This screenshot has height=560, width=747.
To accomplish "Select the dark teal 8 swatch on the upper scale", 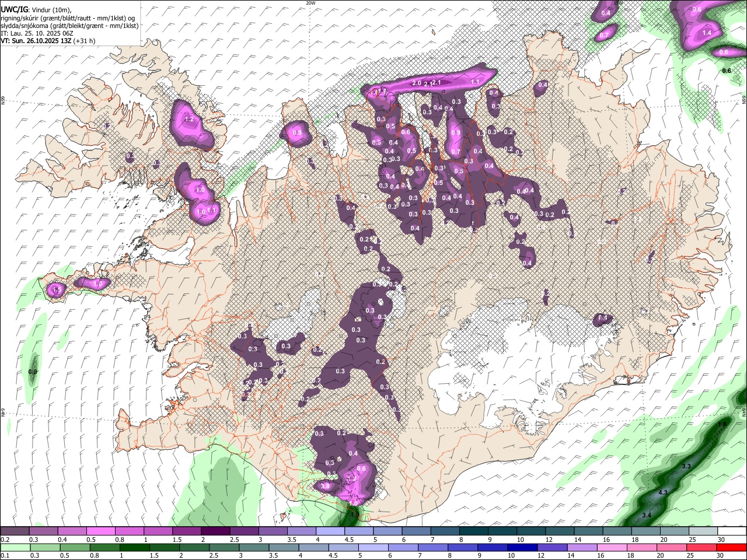I will tap(474, 531).
